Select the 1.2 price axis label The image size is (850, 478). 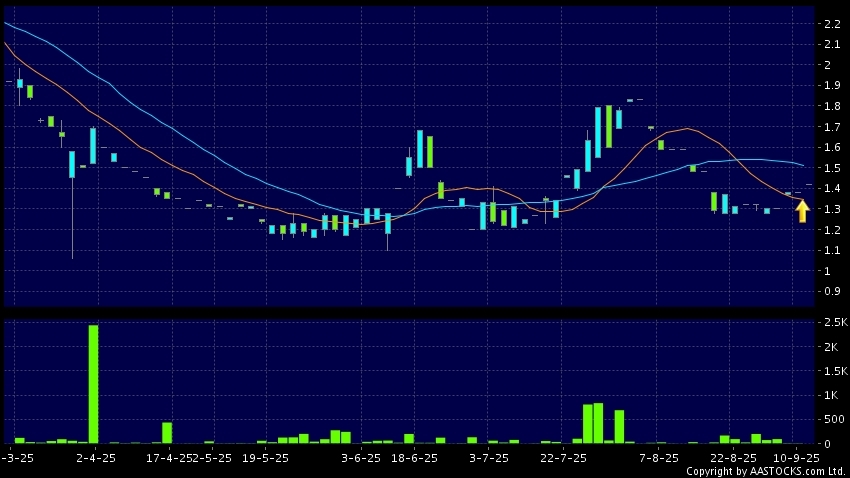[x=832, y=230]
